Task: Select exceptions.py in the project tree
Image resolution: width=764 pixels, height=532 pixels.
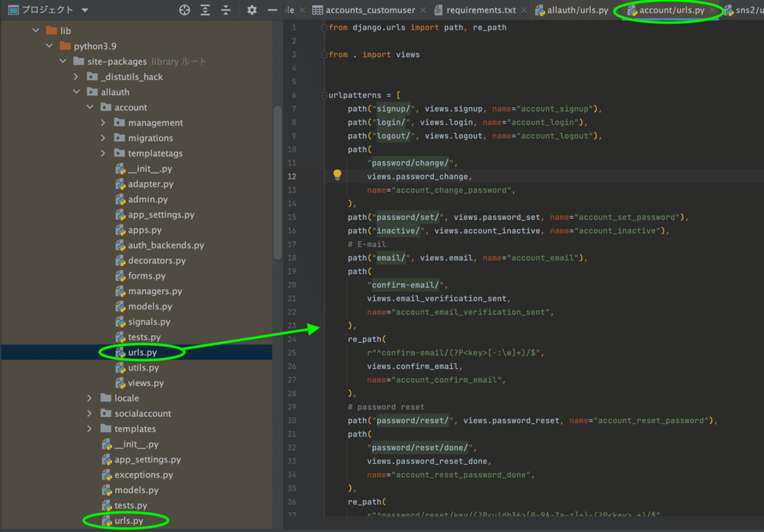Action: pos(136,475)
